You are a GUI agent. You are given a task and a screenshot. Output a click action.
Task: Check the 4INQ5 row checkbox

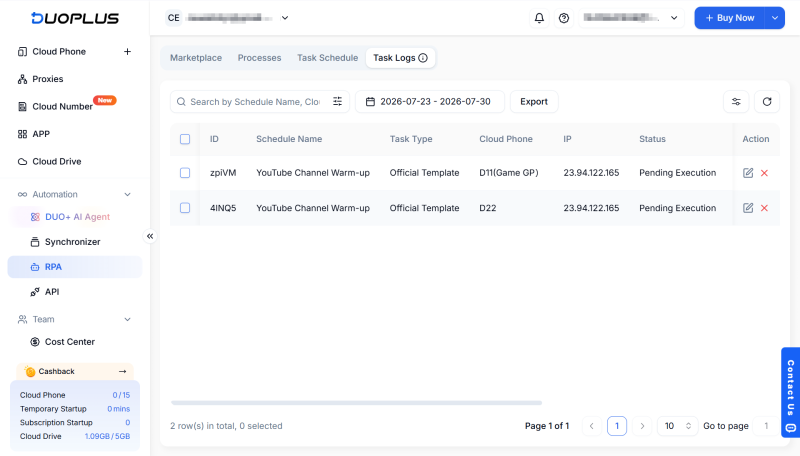(x=185, y=208)
